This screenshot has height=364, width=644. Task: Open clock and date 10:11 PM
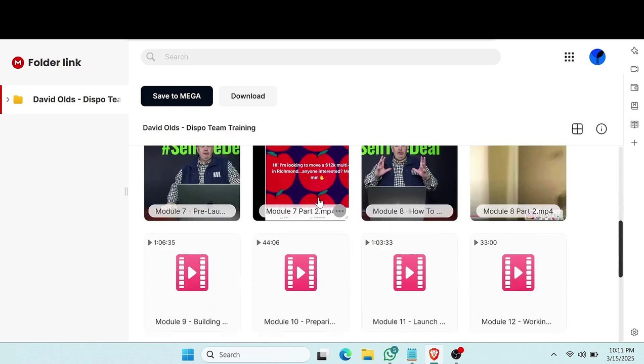(621, 354)
